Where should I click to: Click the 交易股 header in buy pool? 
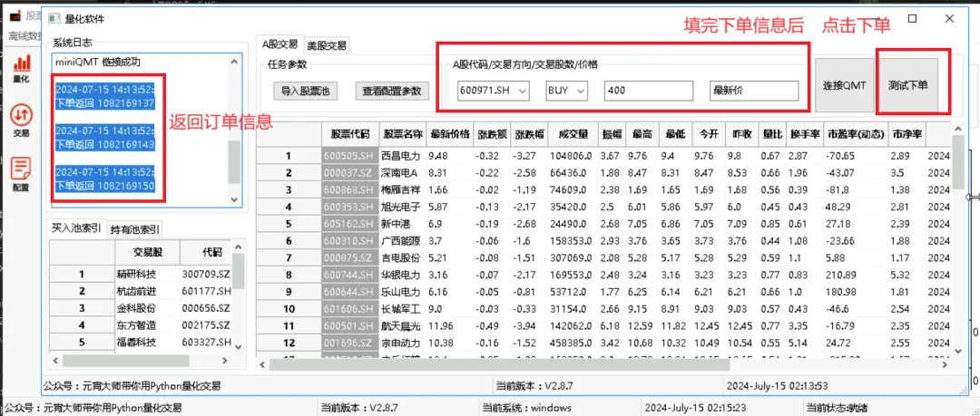pyautogui.click(x=147, y=252)
